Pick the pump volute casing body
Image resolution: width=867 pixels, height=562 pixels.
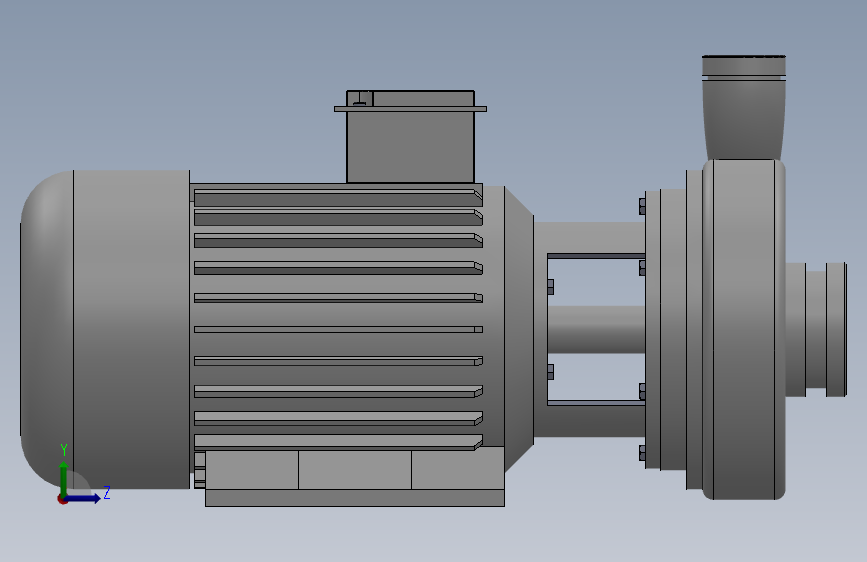tap(744, 330)
